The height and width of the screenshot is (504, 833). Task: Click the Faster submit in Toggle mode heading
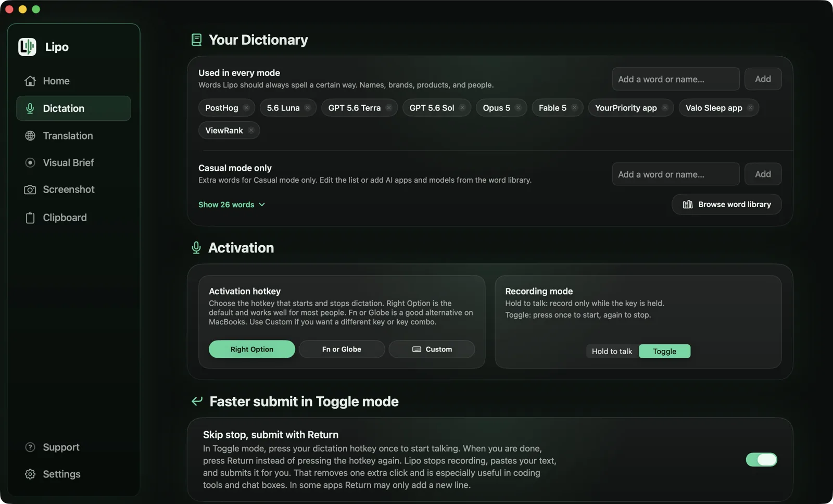pyautogui.click(x=304, y=401)
